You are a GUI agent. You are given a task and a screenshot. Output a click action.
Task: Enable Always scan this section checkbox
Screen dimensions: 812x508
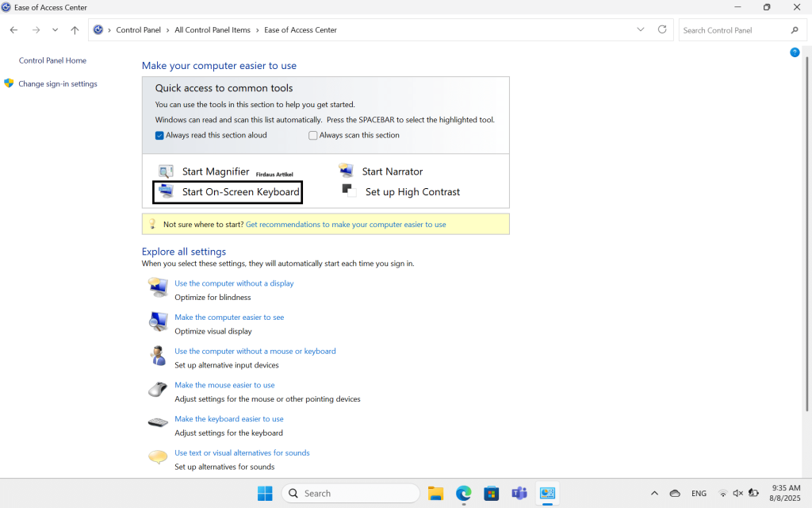pos(313,136)
